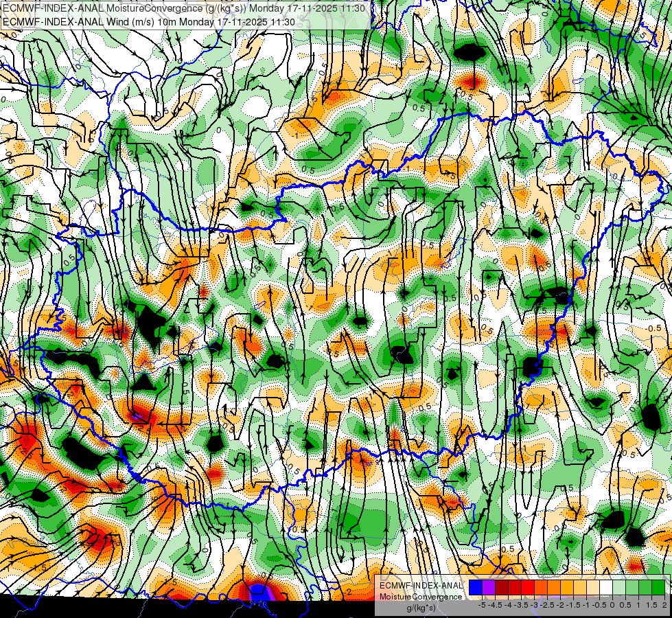Click the legend scale value '-5'

[482, 605]
